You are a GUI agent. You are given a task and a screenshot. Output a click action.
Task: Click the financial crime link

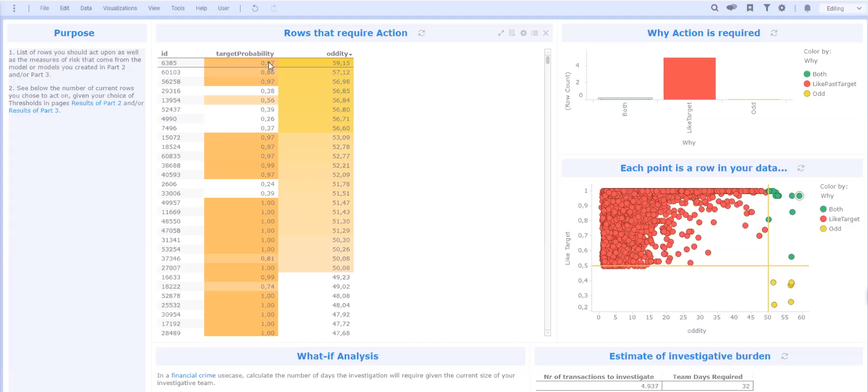click(x=194, y=376)
